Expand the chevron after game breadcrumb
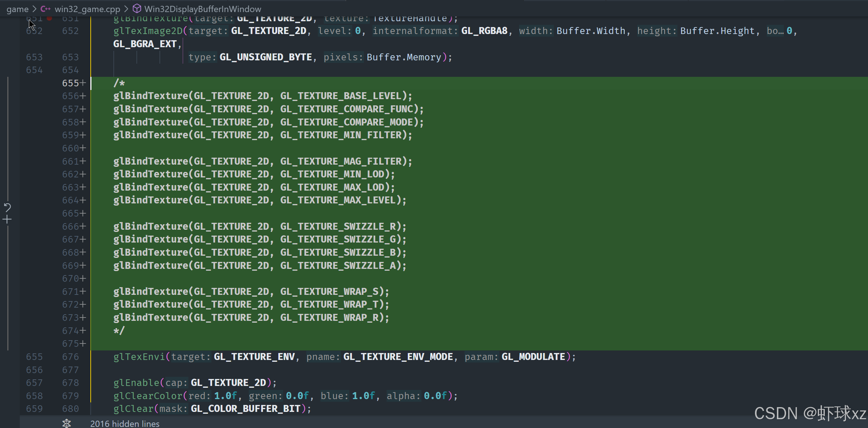Screen dimensions: 868x428 34,9
